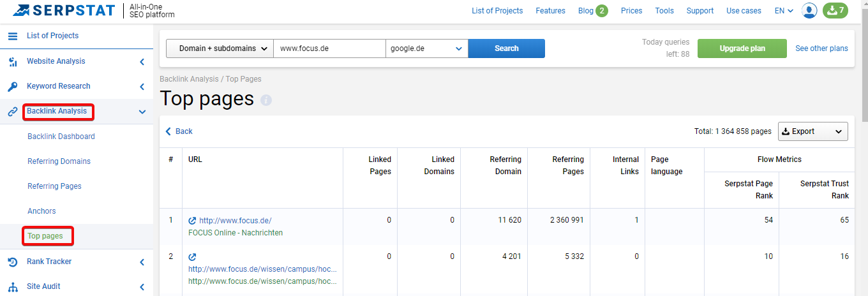Select Top pages in sidebar
Image resolution: width=868 pixels, height=296 pixels.
point(45,236)
